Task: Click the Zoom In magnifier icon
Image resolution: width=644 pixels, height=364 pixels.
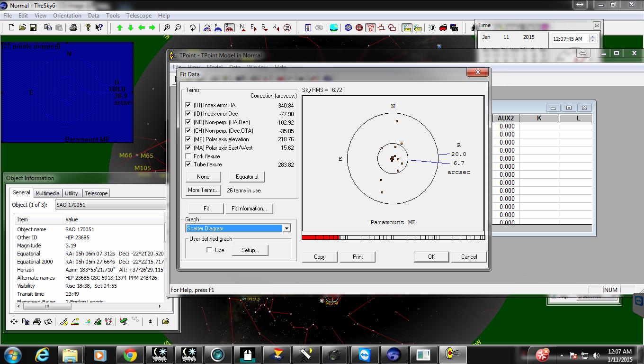Action: pyautogui.click(x=167, y=28)
